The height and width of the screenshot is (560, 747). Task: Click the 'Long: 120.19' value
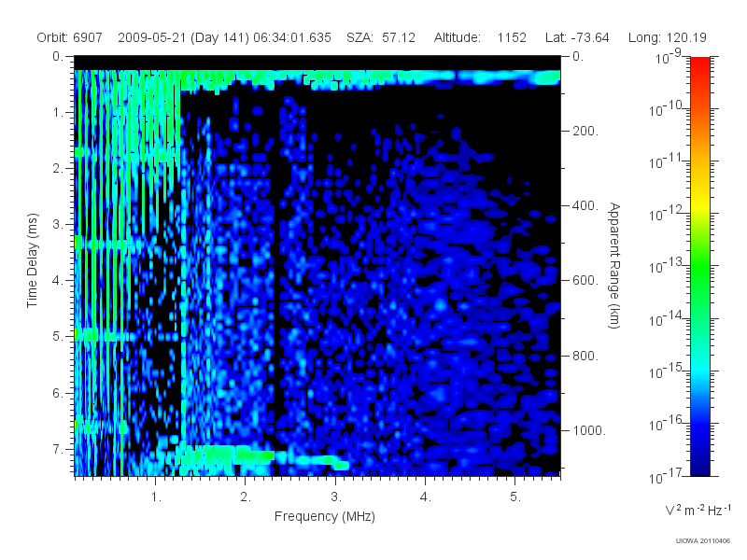(667, 37)
